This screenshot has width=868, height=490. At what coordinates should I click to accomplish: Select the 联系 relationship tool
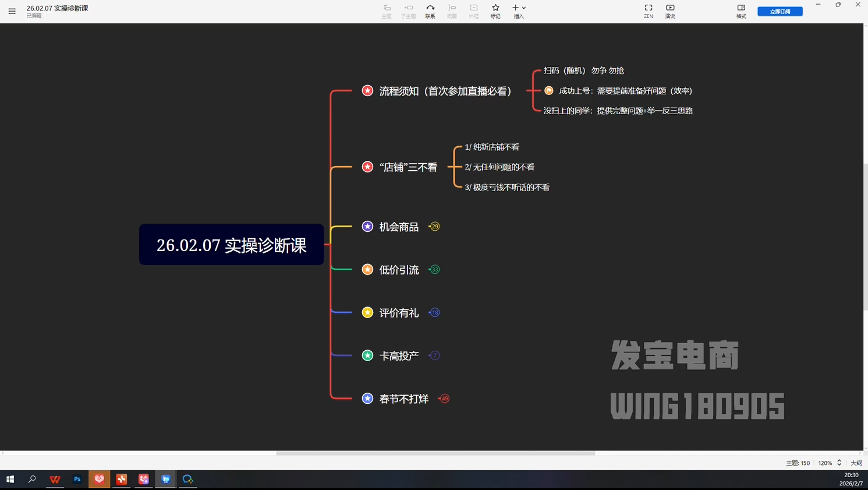[430, 10]
